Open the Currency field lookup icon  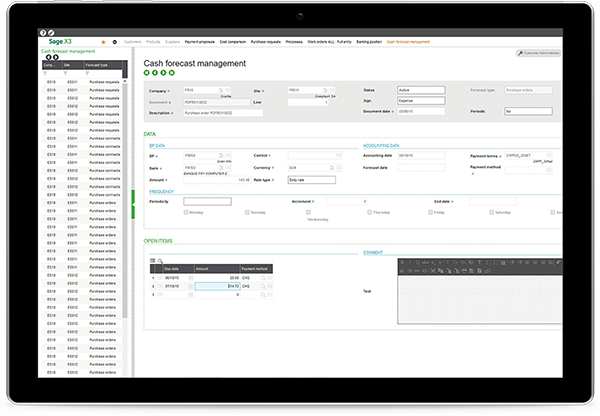(x=332, y=168)
